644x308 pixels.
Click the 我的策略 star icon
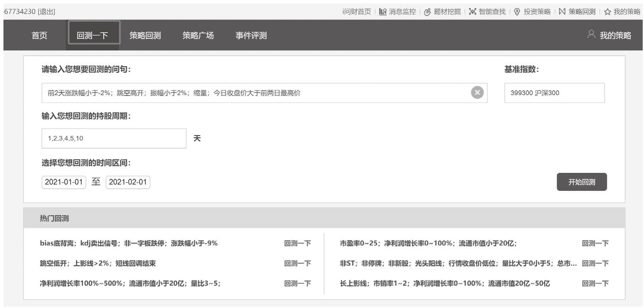(x=607, y=12)
